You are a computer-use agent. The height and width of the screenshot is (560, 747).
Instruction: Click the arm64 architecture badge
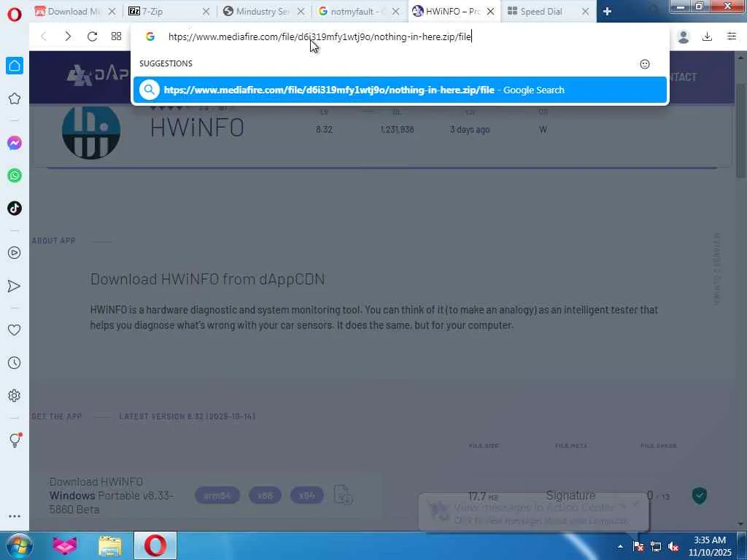point(217,496)
